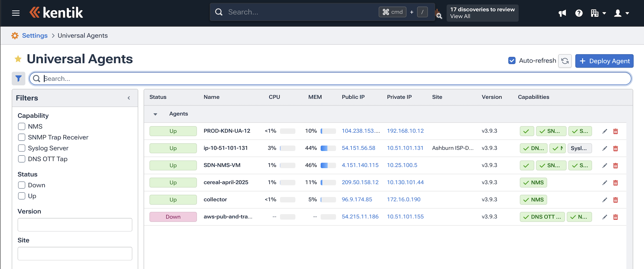
Task: Collapse the Filters panel with chevron
Action: tap(129, 98)
